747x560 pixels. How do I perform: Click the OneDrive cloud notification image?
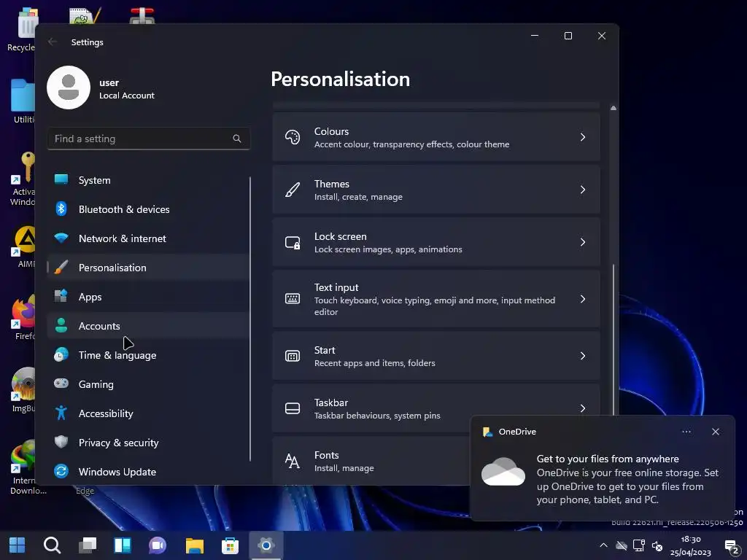tap(503, 472)
